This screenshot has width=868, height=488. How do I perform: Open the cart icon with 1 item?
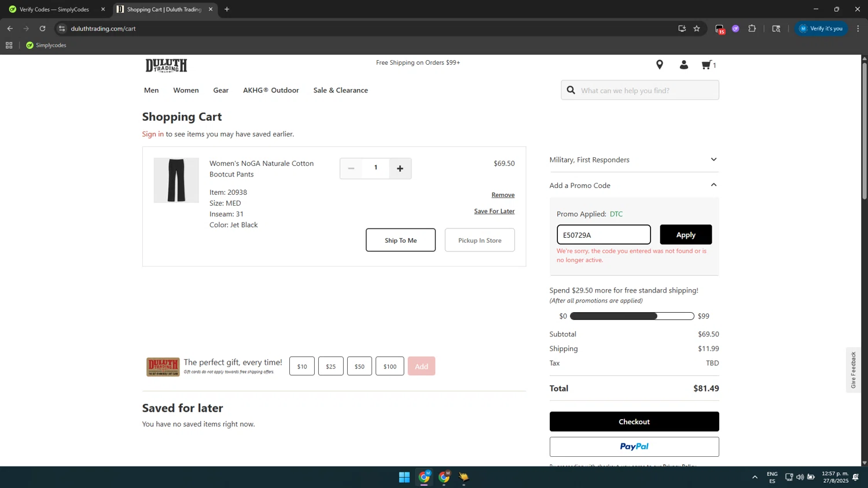point(709,65)
